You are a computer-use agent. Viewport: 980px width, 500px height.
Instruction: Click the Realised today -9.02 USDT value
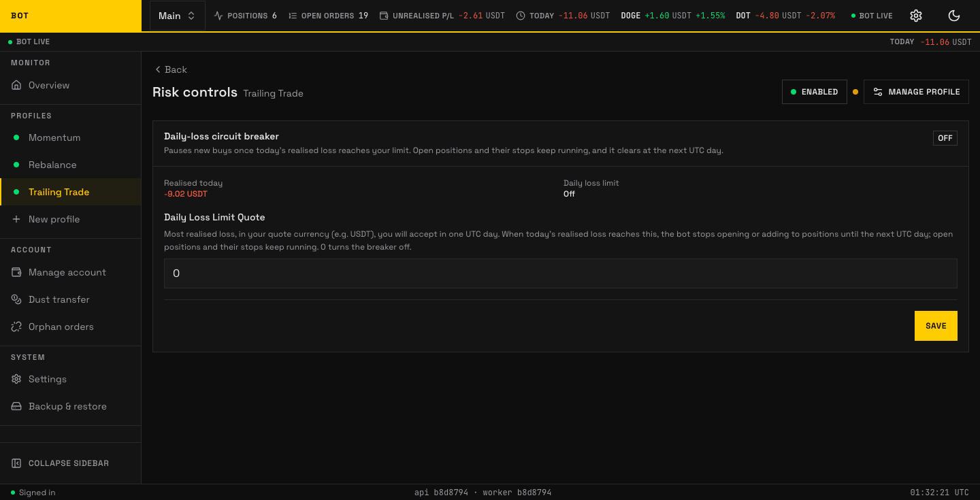(x=186, y=194)
